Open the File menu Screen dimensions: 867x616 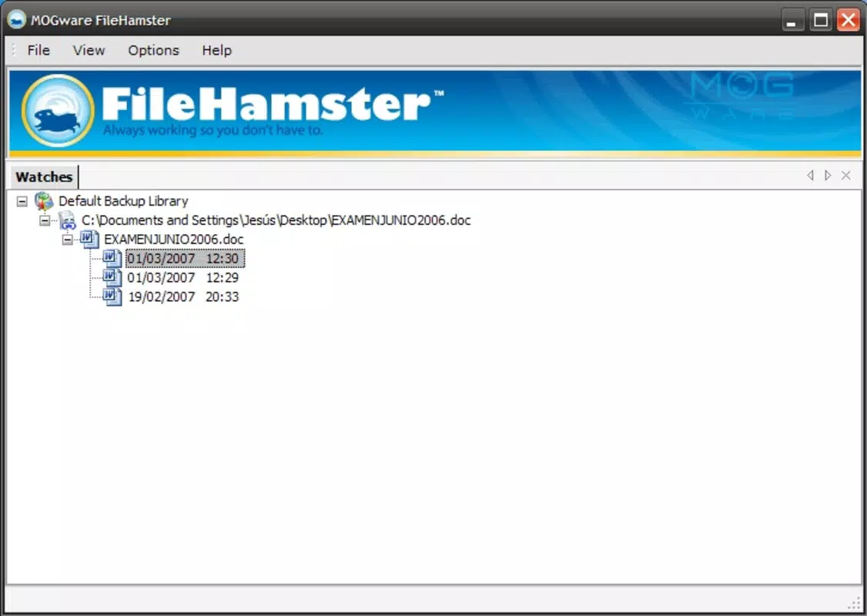coord(38,50)
